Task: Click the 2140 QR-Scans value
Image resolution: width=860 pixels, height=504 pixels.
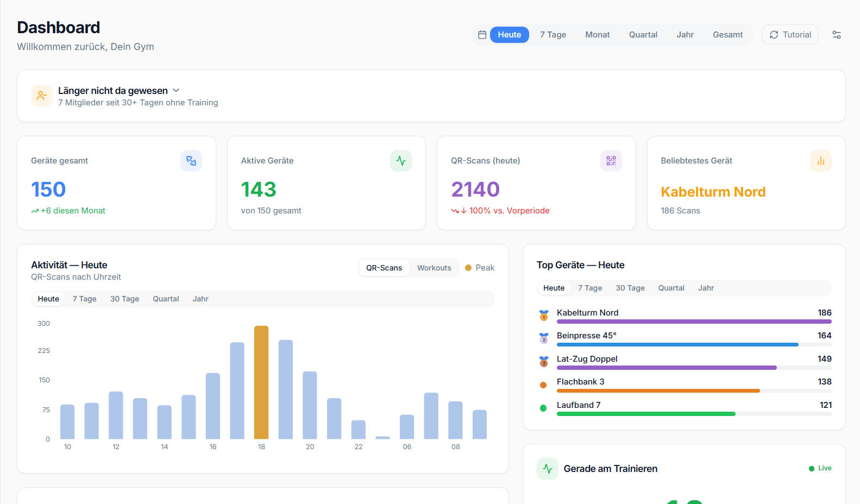Action: coord(475,190)
